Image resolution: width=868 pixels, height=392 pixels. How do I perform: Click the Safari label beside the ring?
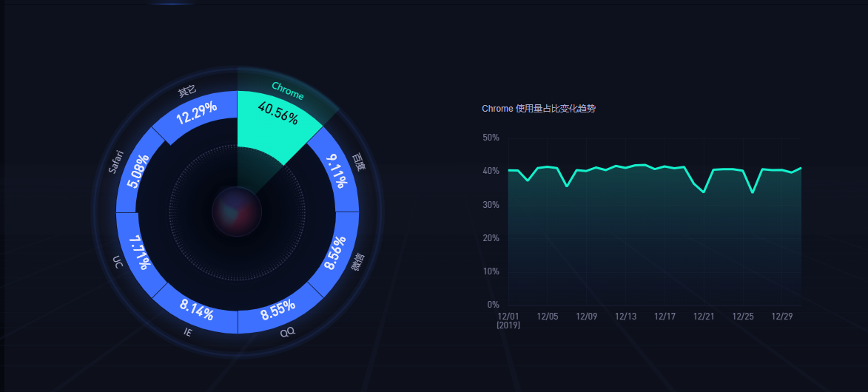tap(115, 162)
